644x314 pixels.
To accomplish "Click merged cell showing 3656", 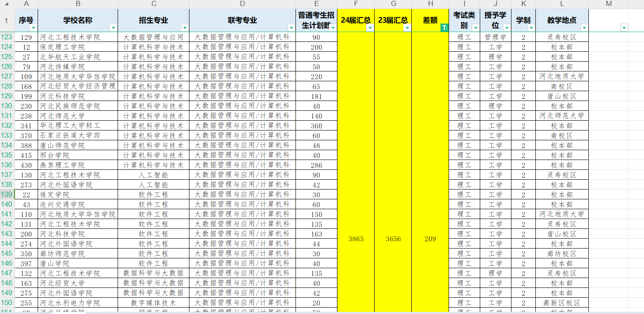I will tap(393, 239).
